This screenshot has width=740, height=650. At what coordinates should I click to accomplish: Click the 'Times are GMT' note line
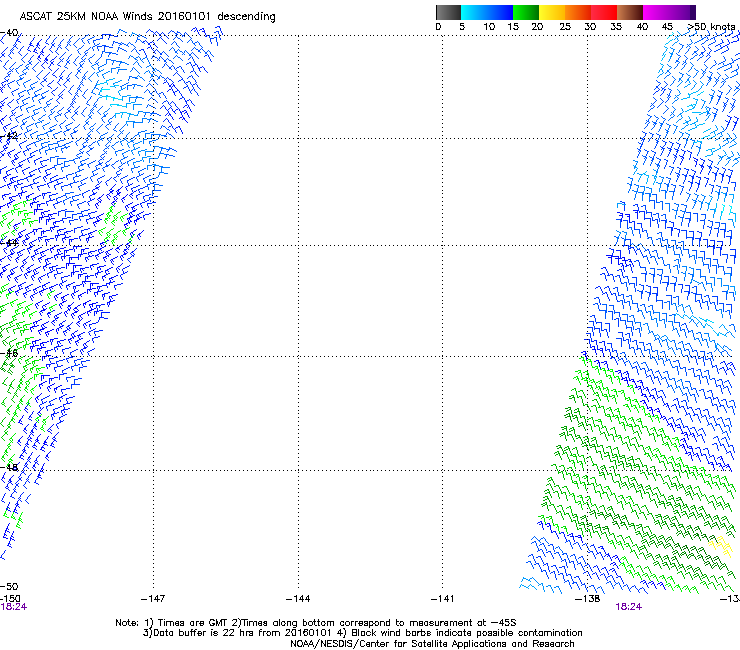pos(316,623)
